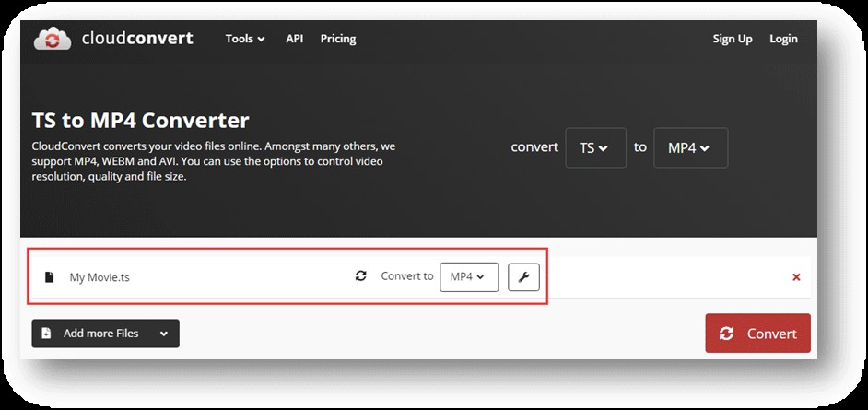Screen dimensions: 868x410
Task: Open the TS source format dropdown
Action: tap(595, 147)
